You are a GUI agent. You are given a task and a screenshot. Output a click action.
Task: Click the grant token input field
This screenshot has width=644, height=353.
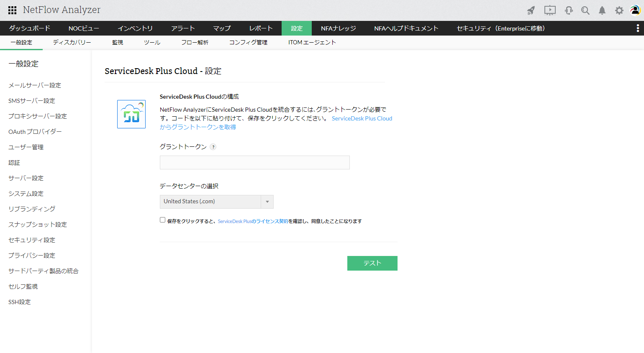pyautogui.click(x=255, y=163)
